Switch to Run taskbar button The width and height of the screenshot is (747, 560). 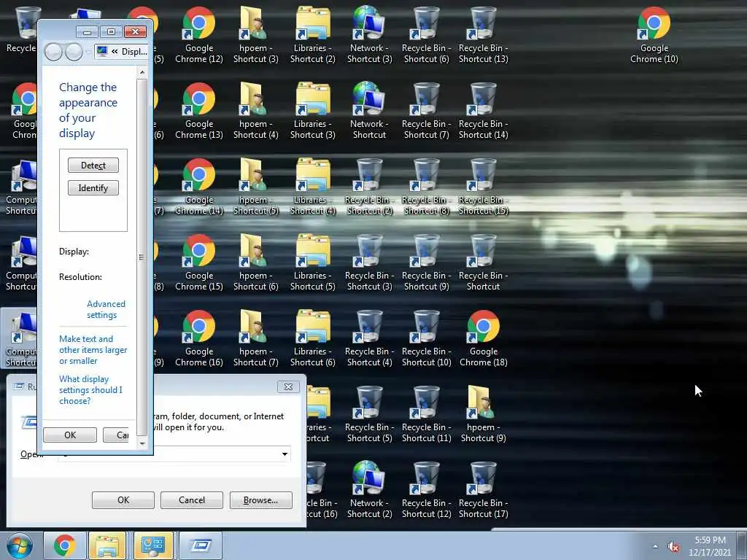click(x=201, y=545)
